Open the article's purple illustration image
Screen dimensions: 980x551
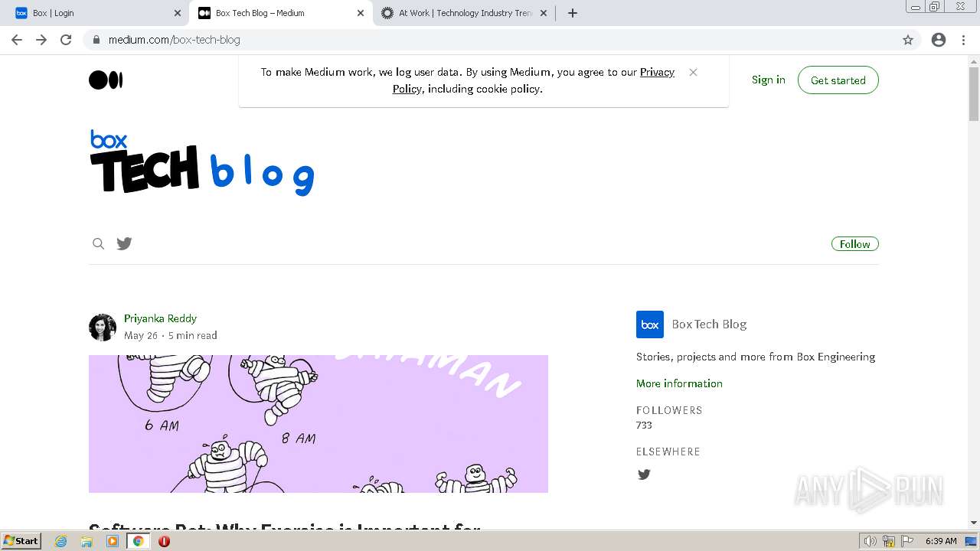pyautogui.click(x=318, y=424)
